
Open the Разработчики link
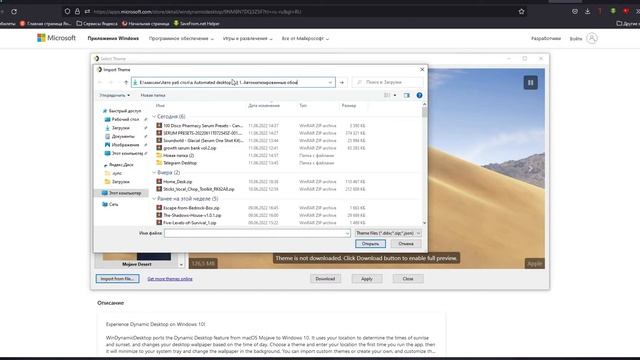point(546,38)
